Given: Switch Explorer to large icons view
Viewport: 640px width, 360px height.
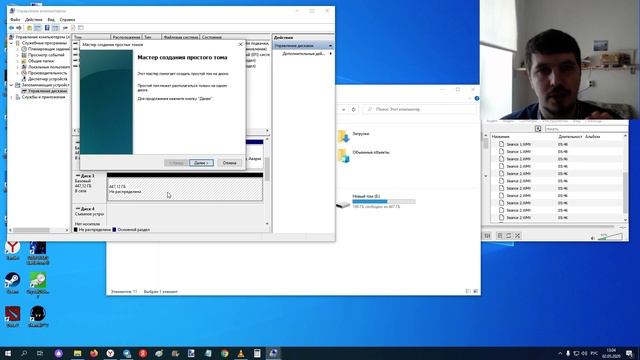Looking at the screenshot, I should (x=476, y=291).
